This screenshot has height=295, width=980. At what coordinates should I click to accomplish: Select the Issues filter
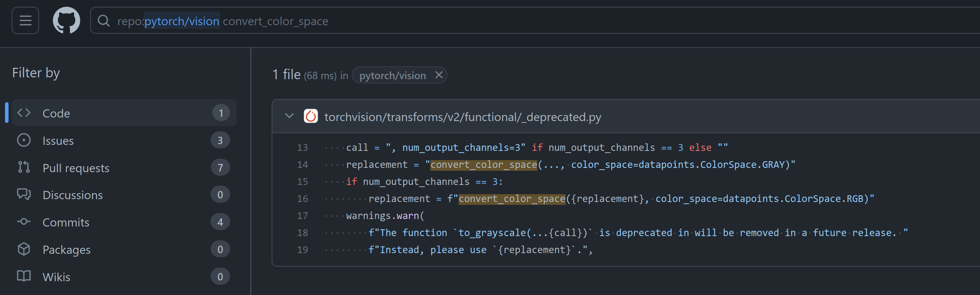click(124, 140)
